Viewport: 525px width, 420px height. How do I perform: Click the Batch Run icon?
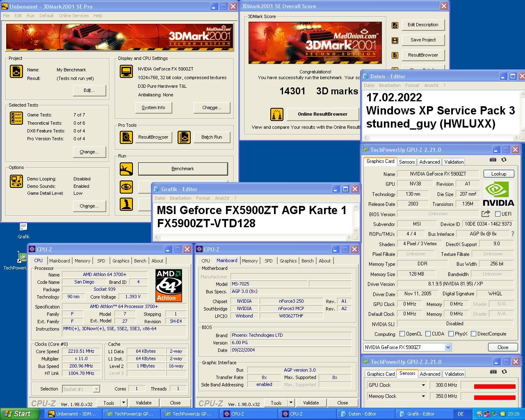click(x=184, y=137)
